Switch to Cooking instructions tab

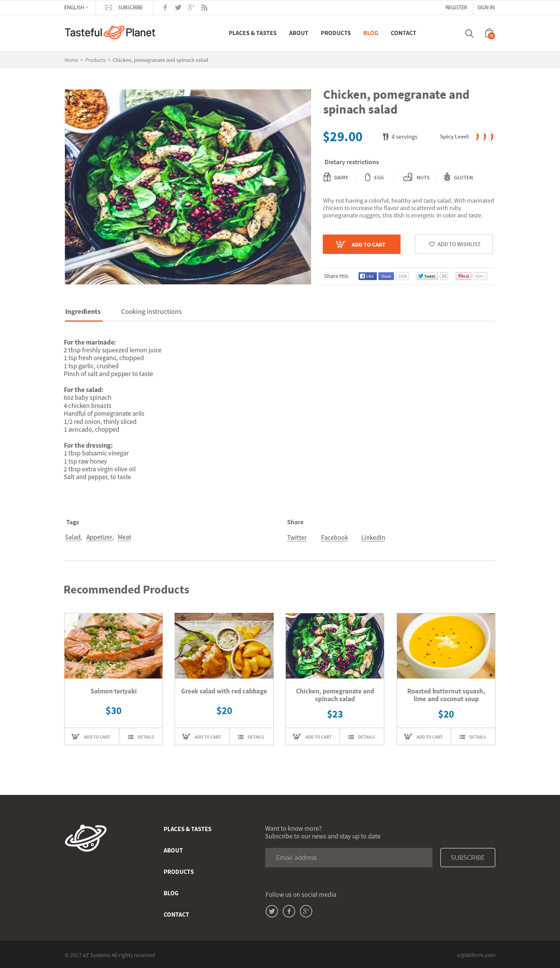tap(151, 312)
